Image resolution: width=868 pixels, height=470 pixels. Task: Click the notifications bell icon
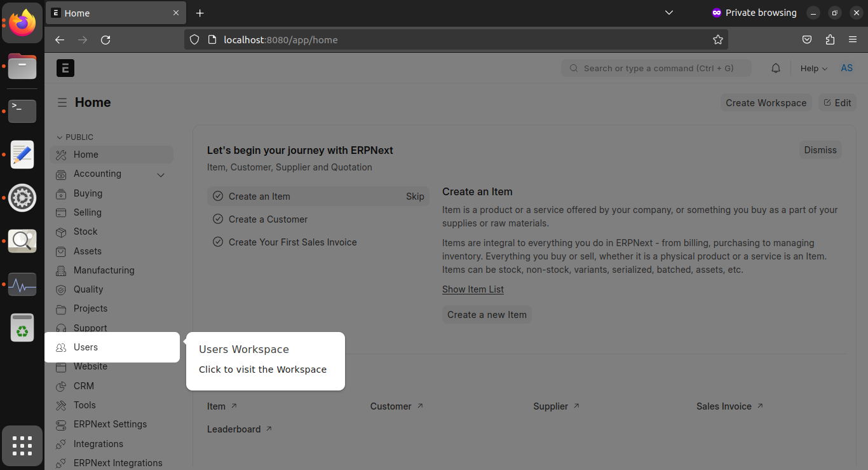pos(775,68)
